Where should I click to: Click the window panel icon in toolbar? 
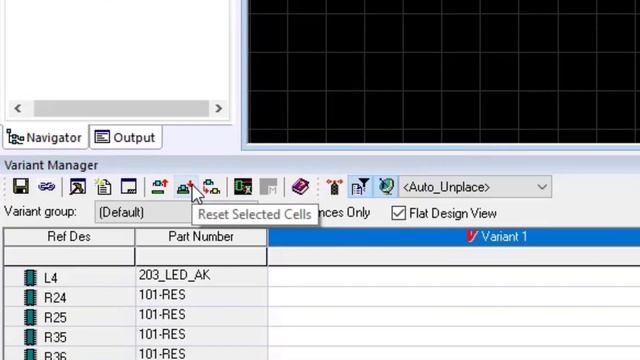point(129,187)
